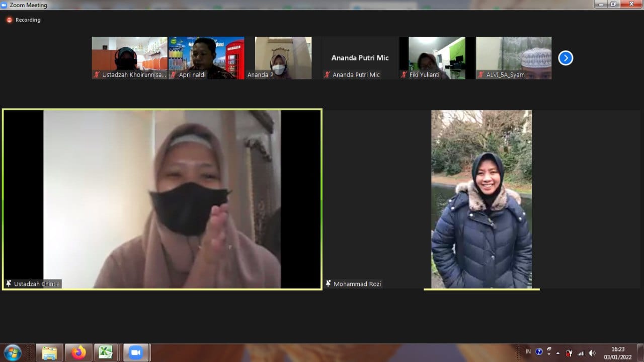Click the pin icon beside Ustadzah Chintia

coord(9,284)
